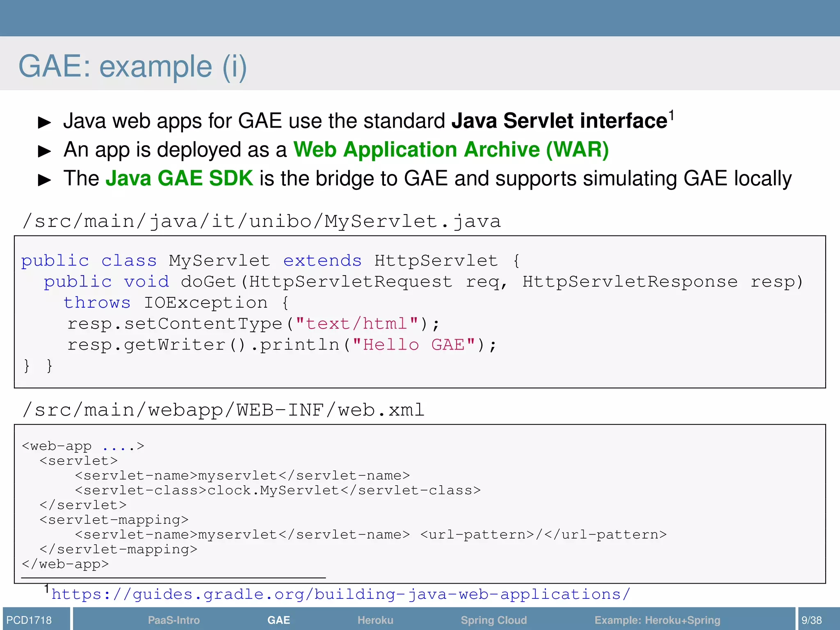Click the string "Hello GAE" in the code
This screenshot has width=840, height=630.
414,345
